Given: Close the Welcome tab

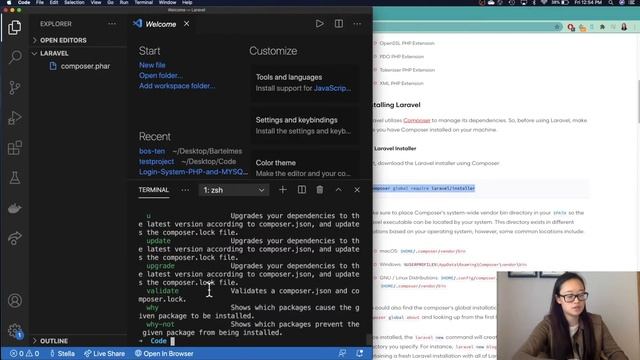Looking at the screenshot, I should (x=187, y=24).
